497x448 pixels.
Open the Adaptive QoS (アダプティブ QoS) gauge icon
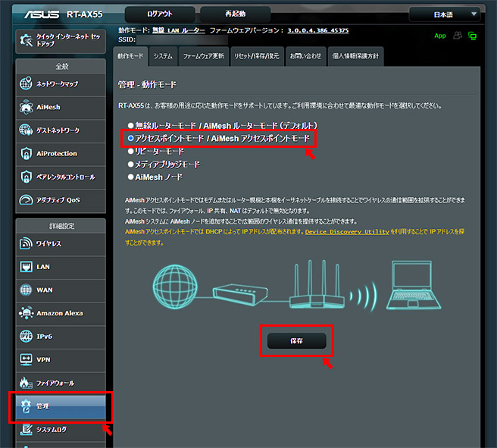point(26,200)
